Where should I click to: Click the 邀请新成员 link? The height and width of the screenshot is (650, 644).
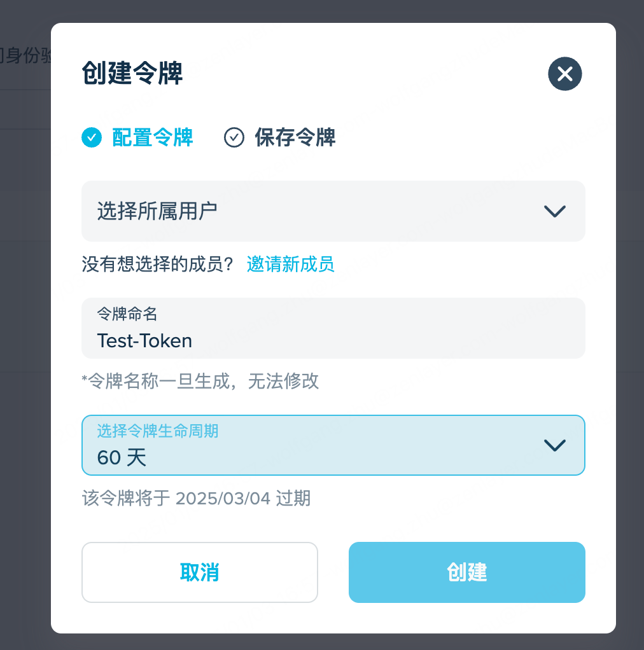[290, 264]
